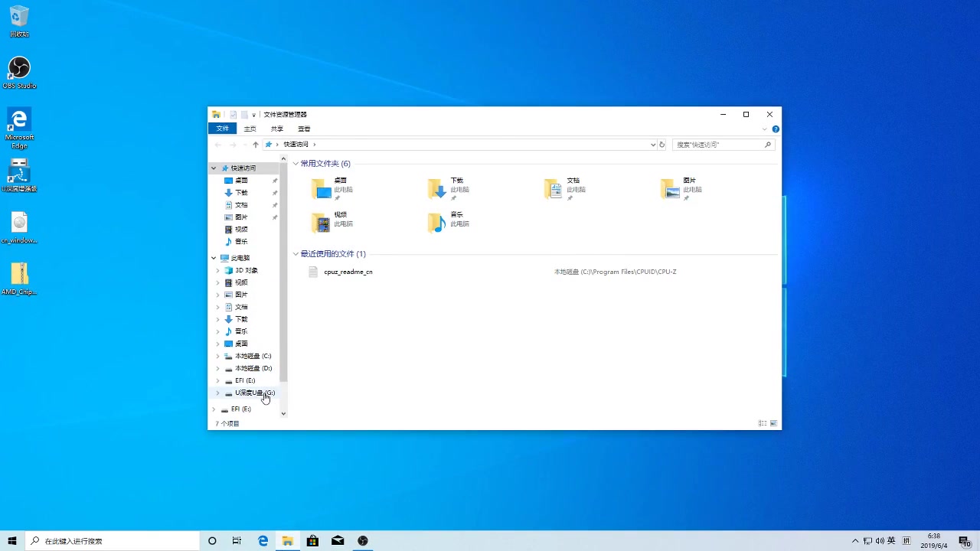Select 本地磁盘 (C:) drive in the tree
This screenshot has height=551, width=980.
[x=253, y=356]
